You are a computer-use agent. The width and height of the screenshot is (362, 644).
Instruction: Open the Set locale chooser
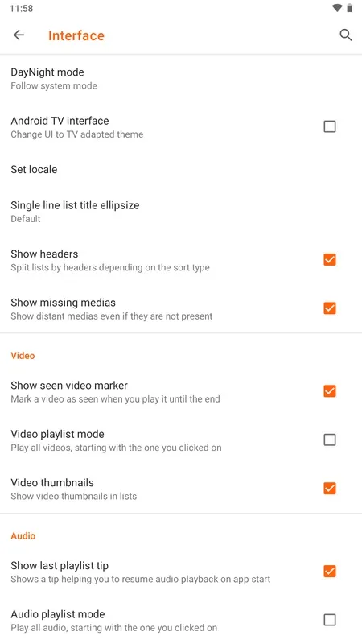181,169
